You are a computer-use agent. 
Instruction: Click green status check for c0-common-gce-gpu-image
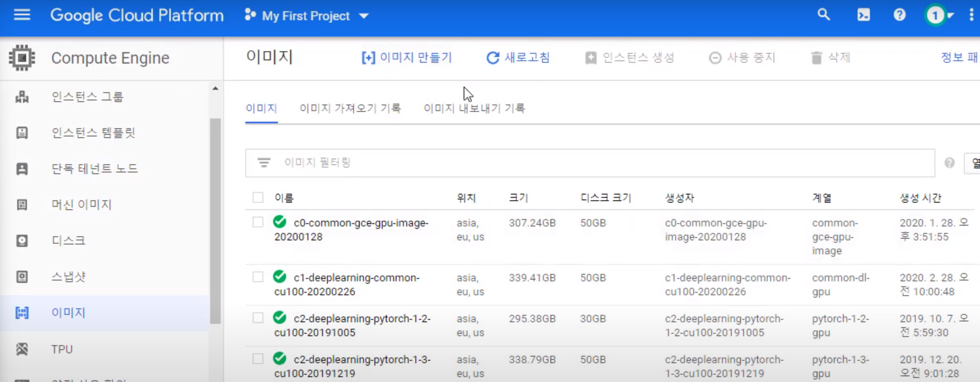[280, 222]
